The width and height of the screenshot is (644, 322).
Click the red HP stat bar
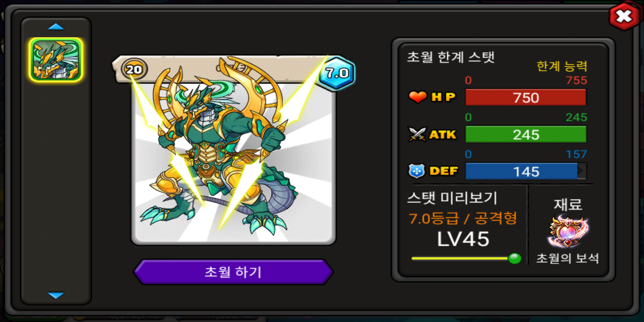click(x=526, y=97)
